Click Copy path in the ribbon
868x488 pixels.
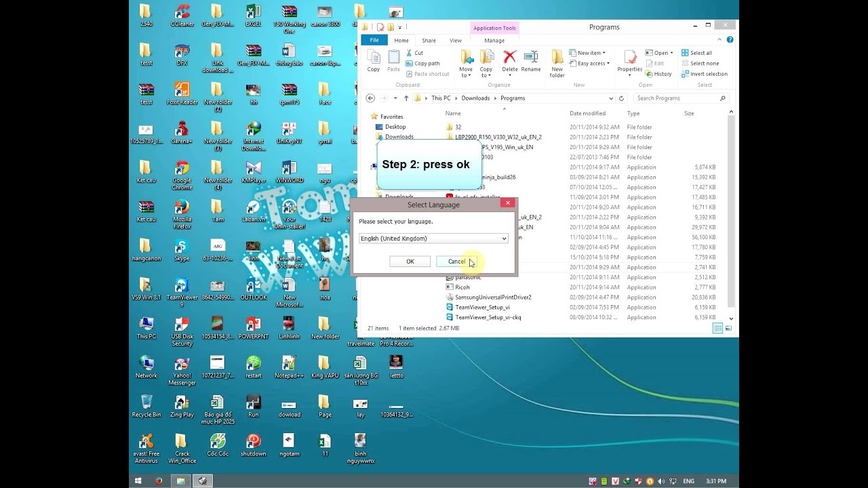coord(422,63)
